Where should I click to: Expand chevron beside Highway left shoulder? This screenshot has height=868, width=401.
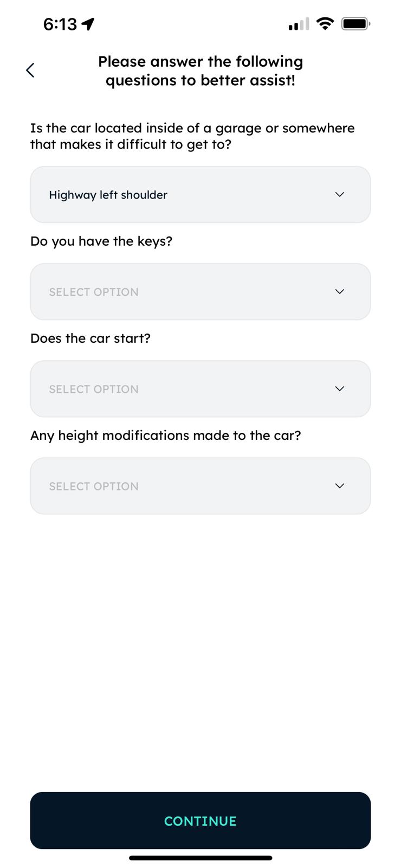pyautogui.click(x=340, y=195)
